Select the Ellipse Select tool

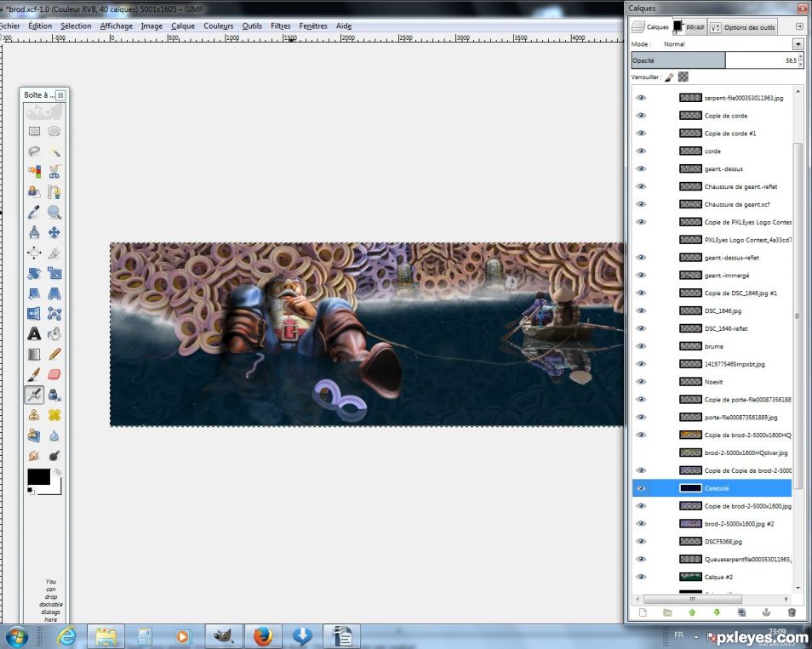[54, 131]
